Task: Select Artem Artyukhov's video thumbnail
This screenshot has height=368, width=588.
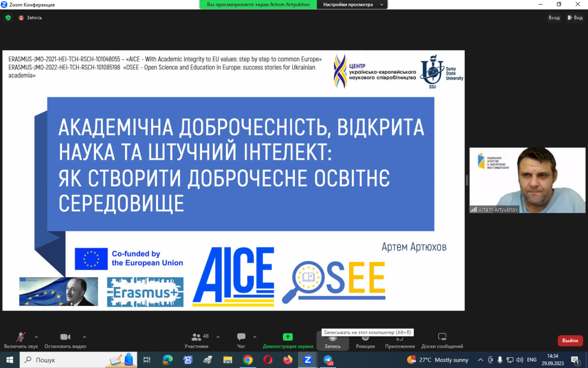Action: click(x=527, y=180)
